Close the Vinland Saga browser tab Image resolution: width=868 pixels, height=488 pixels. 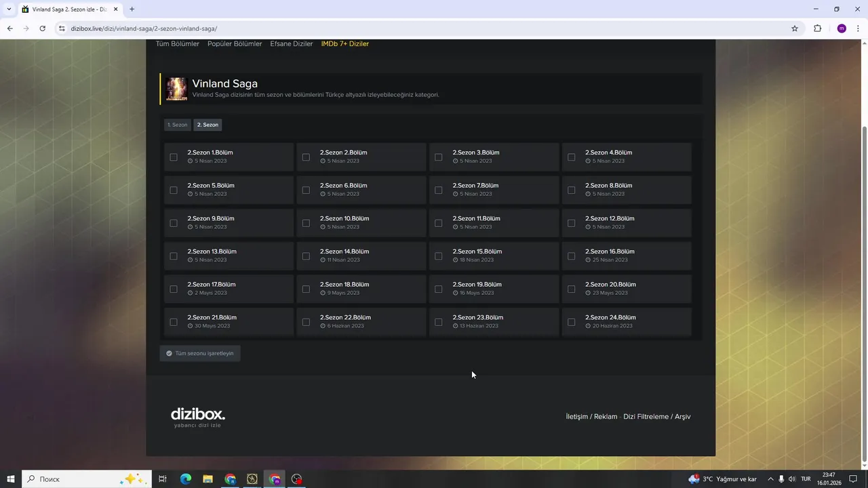tap(115, 9)
